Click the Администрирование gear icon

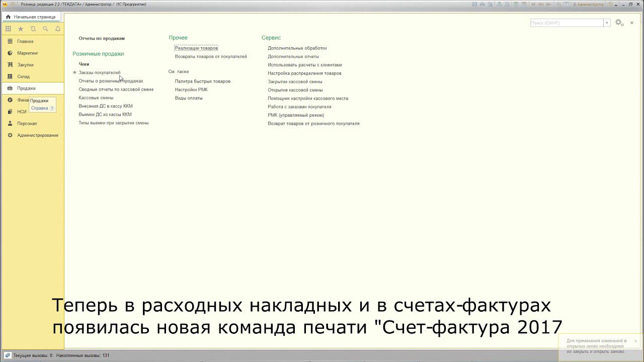[x=10, y=135]
